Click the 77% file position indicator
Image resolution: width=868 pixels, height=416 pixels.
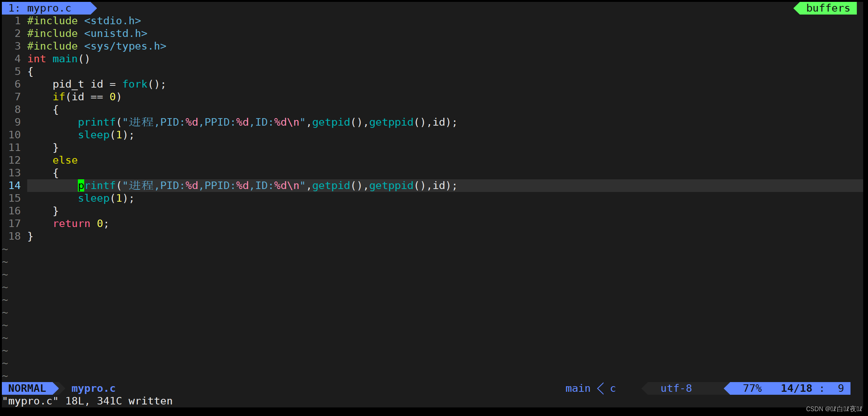(752, 388)
